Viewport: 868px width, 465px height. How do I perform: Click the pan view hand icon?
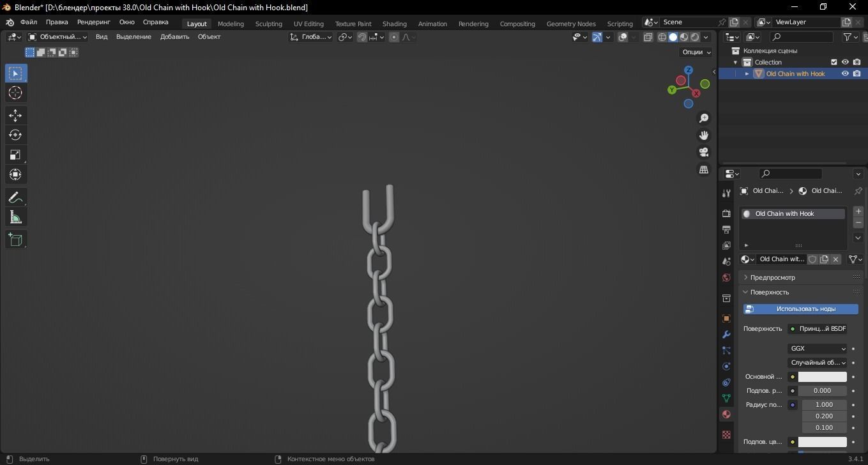[704, 135]
